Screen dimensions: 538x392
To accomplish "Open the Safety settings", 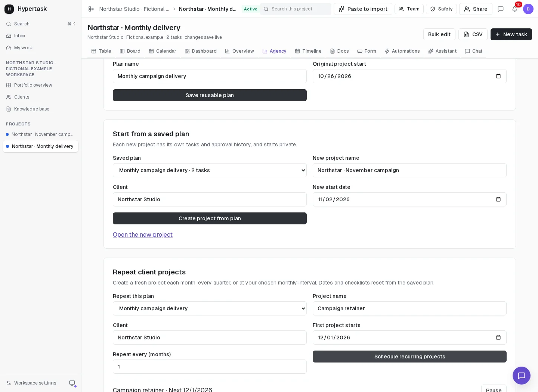I will point(441,9).
